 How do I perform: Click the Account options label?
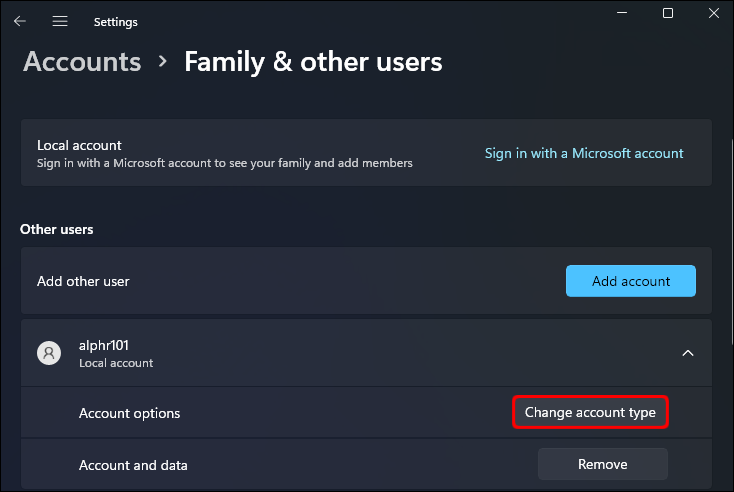pos(129,413)
